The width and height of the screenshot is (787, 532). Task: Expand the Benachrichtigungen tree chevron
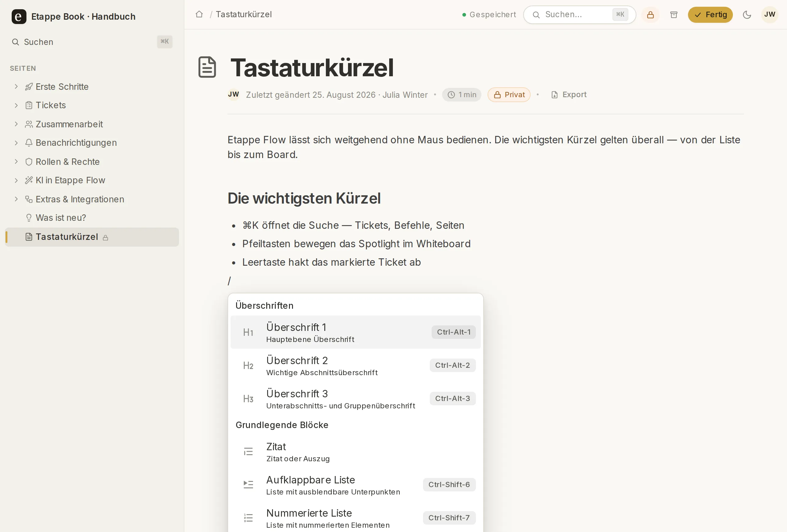(16, 143)
